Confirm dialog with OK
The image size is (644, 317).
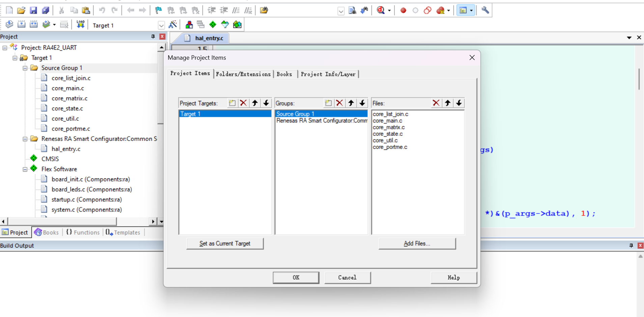tap(296, 278)
